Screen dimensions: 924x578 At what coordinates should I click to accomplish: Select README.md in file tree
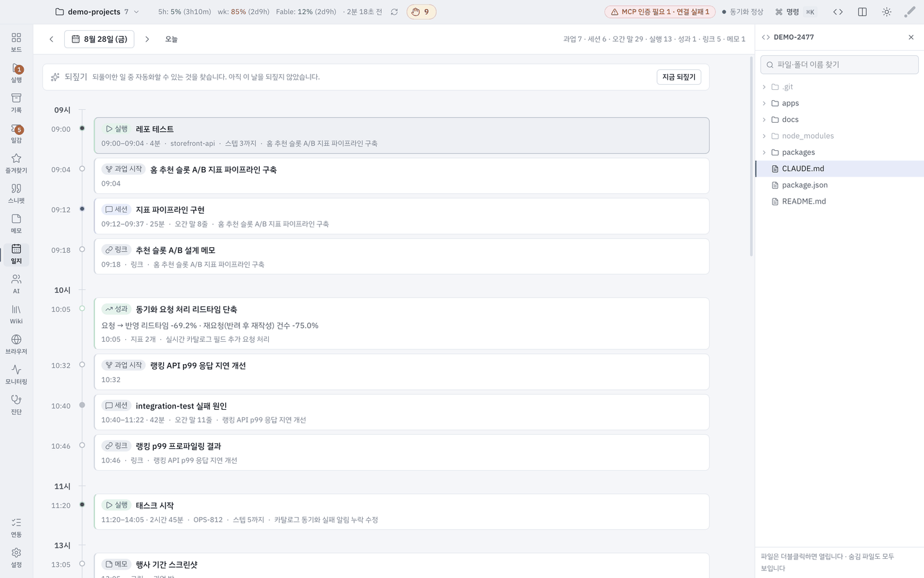coord(839,201)
